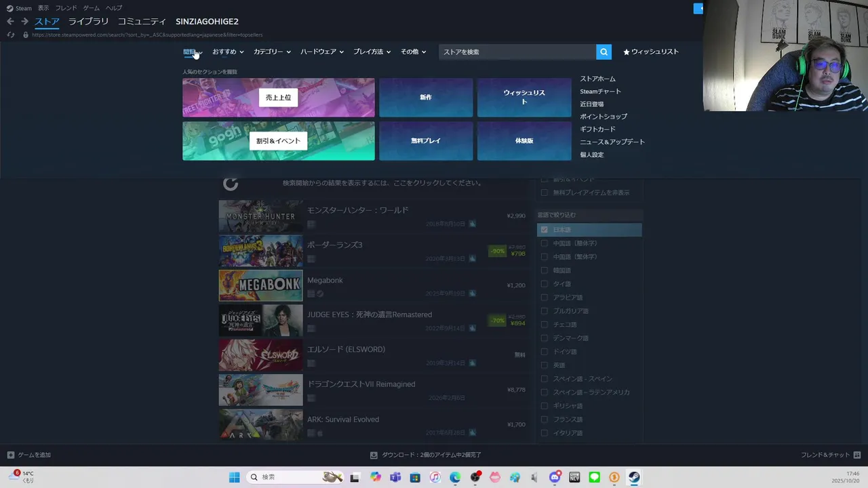The image size is (868, 488).
Task: Expand the ハードウェア dropdown menu
Action: click(322, 52)
